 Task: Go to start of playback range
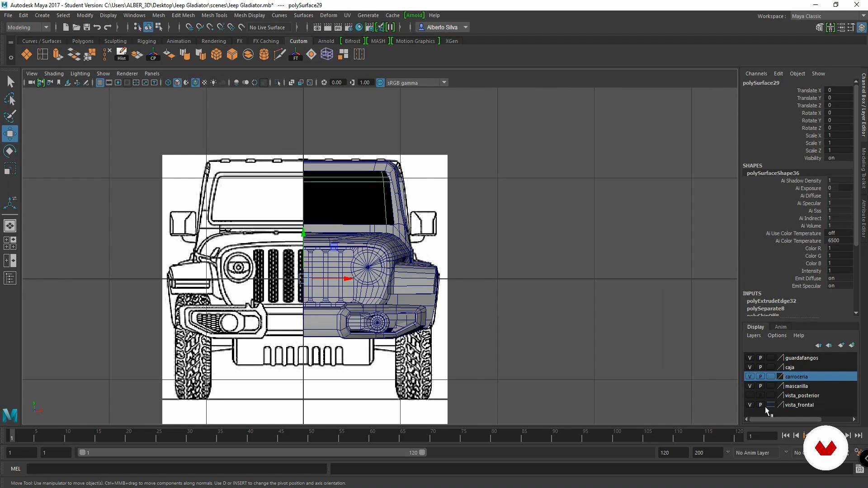tap(785, 436)
